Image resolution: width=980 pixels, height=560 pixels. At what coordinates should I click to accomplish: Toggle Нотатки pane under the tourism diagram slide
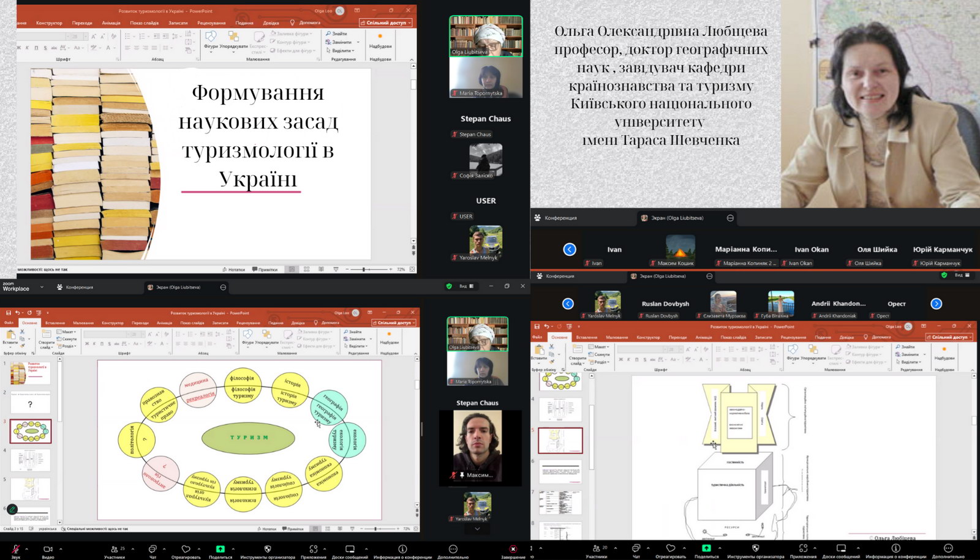point(266,529)
